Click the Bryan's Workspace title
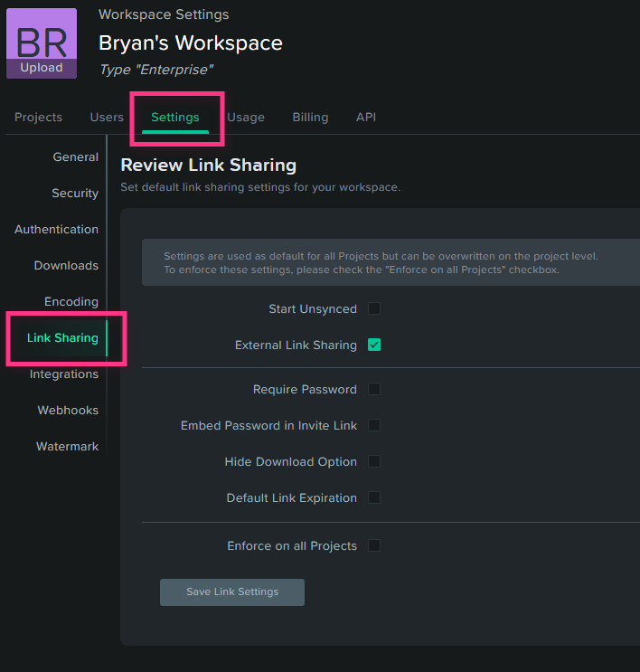Viewport: 640px width, 672px height. coord(191,43)
